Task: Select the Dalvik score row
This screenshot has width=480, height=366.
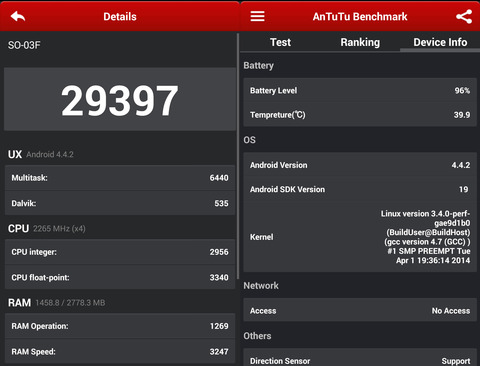Action: click(120, 203)
